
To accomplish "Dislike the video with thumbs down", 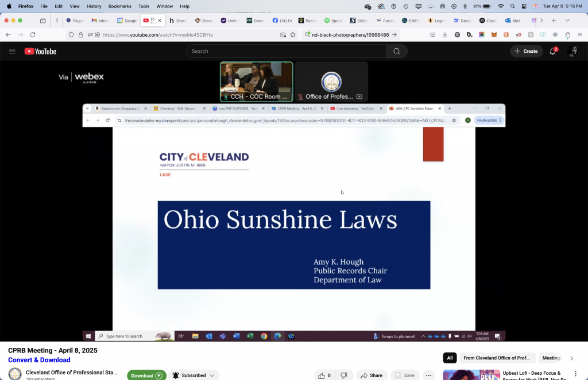I will coord(344,375).
